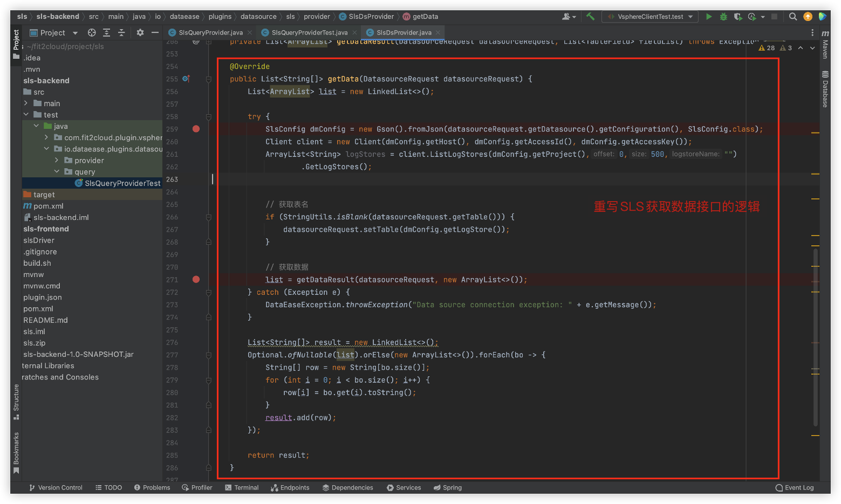Collapse if block fold at line 266
This screenshot has width=841, height=504.
pos(209,217)
